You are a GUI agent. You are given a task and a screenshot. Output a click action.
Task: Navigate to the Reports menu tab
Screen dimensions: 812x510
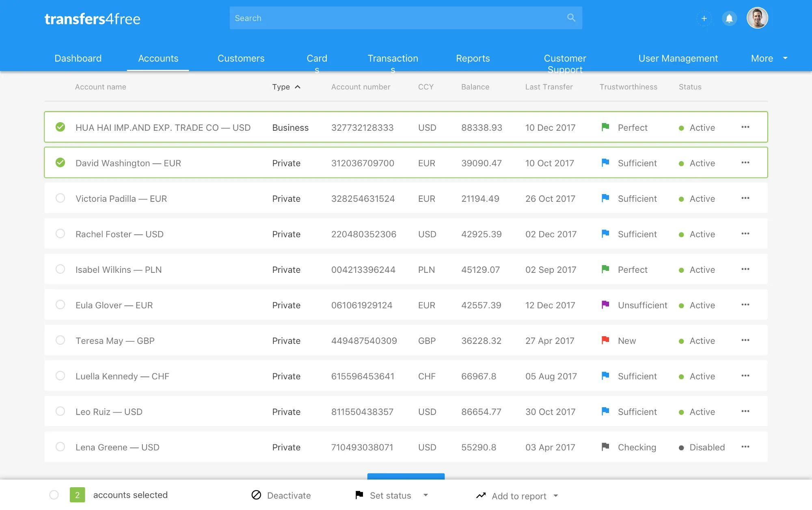point(473,58)
